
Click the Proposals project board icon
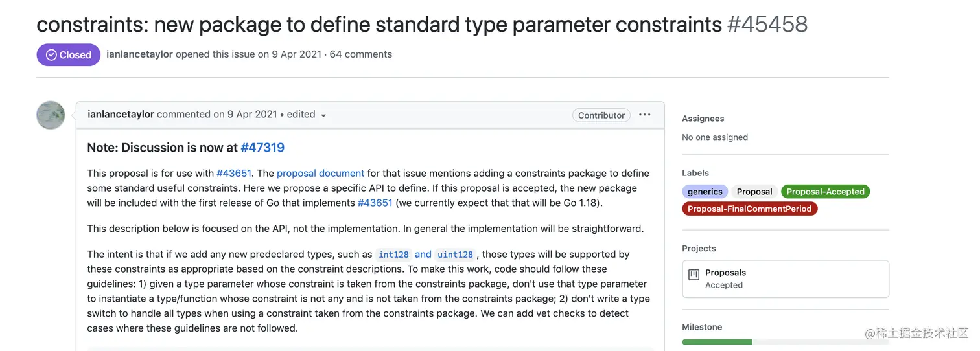tap(694, 274)
